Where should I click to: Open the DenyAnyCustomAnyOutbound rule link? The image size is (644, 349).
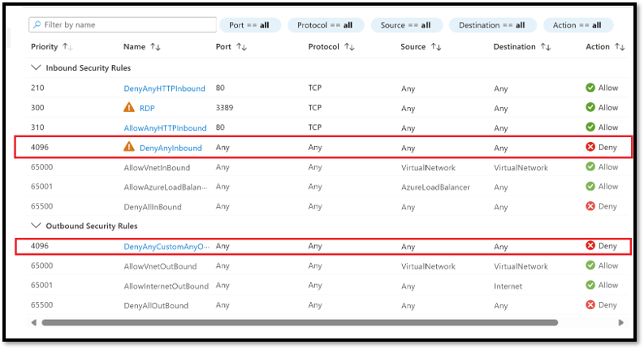coord(166,246)
